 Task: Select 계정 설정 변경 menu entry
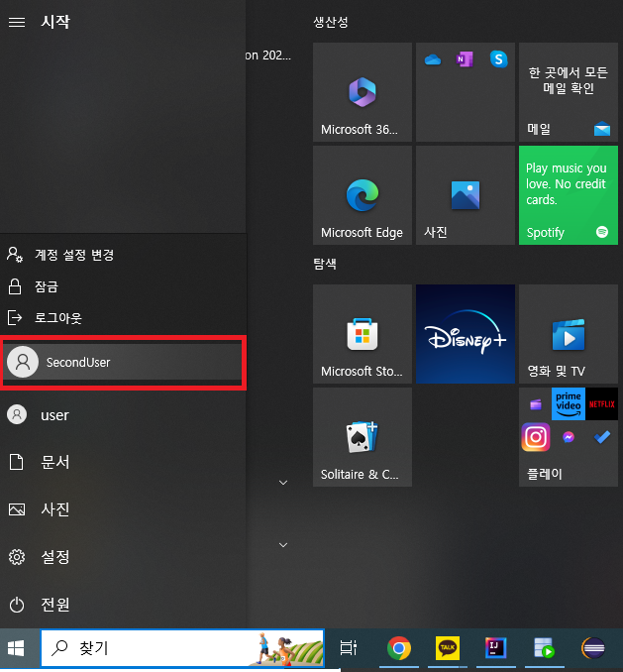tap(123, 255)
